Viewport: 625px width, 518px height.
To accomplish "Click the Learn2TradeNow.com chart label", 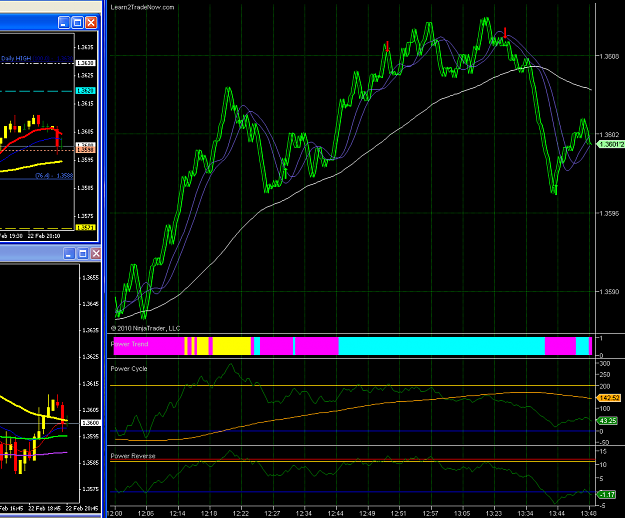I will [142, 7].
